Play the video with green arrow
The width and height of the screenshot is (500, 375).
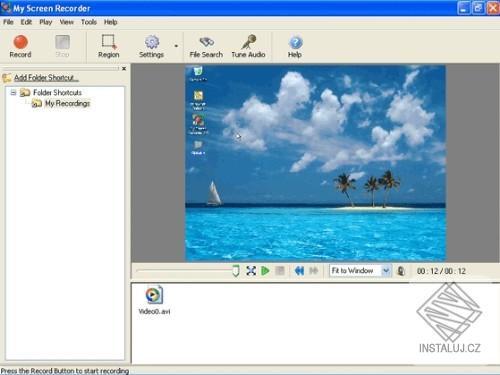[265, 271]
